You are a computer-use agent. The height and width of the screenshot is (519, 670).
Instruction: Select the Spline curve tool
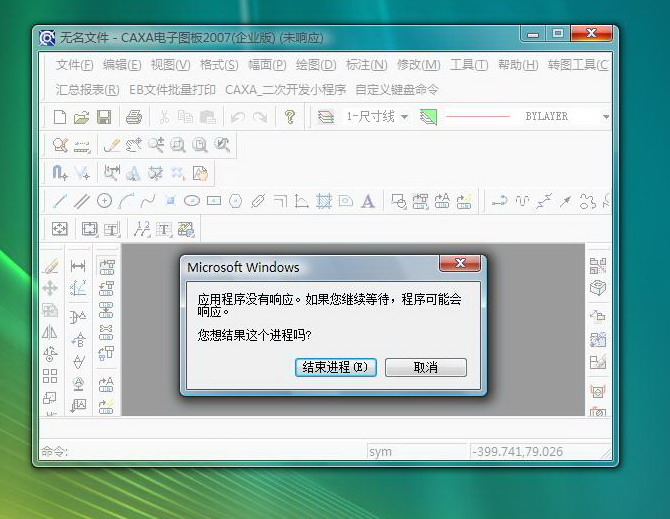pos(148,201)
